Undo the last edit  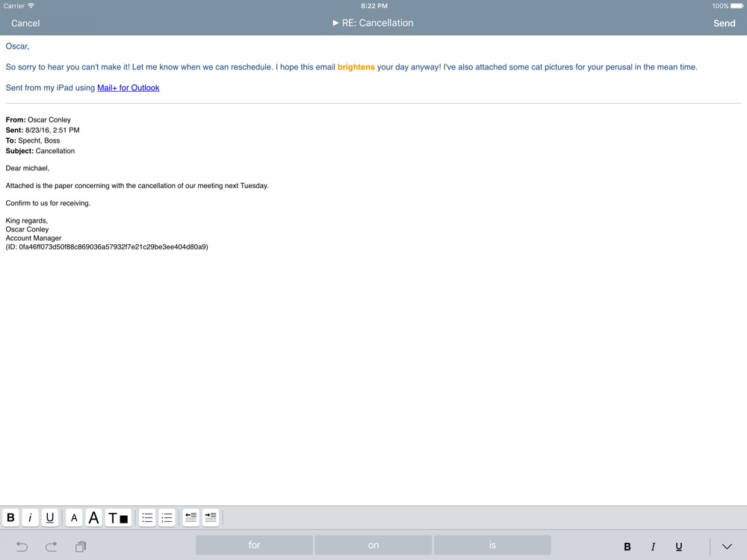[22, 547]
